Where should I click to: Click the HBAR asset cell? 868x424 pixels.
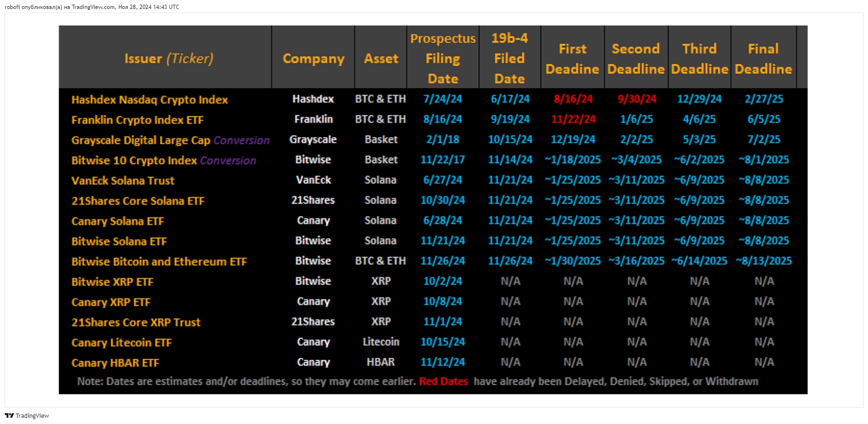point(381,362)
